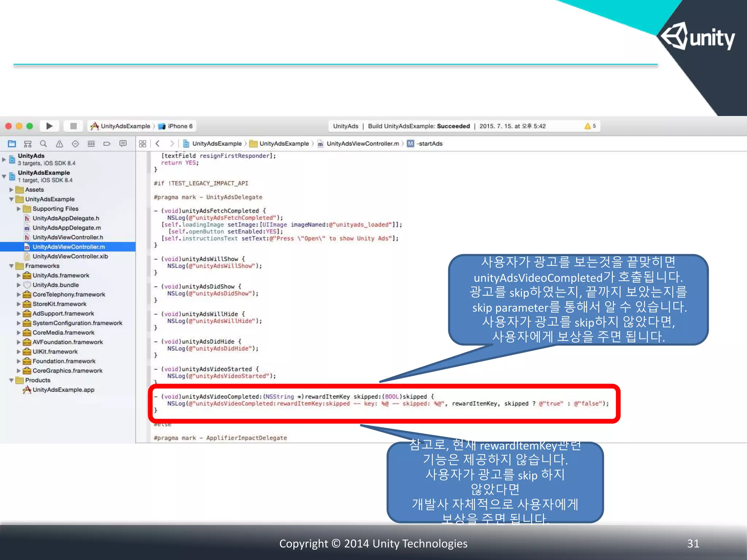Open the Issue navigator warning icon
Image resolution: width=747 pixels, height=560 pixels.
[x=59, y=144]
